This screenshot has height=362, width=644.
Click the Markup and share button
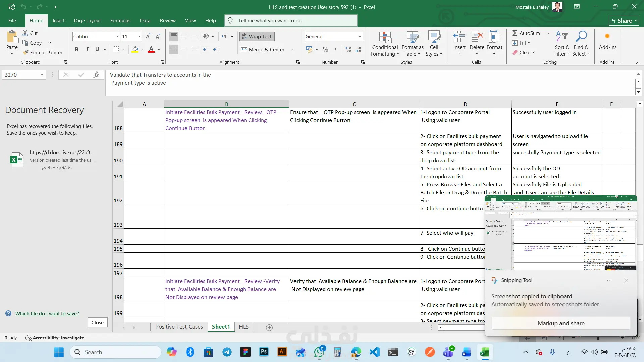(560, 323)
